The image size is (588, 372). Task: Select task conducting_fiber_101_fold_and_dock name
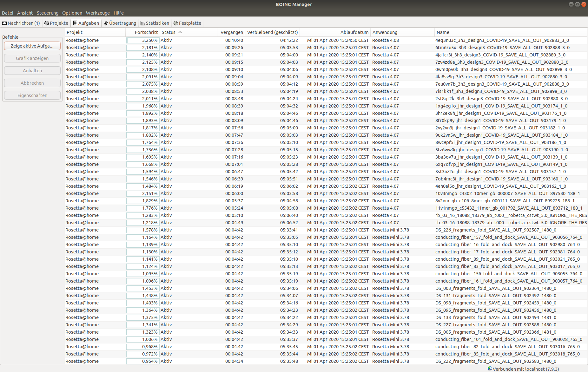coord(509,339)
